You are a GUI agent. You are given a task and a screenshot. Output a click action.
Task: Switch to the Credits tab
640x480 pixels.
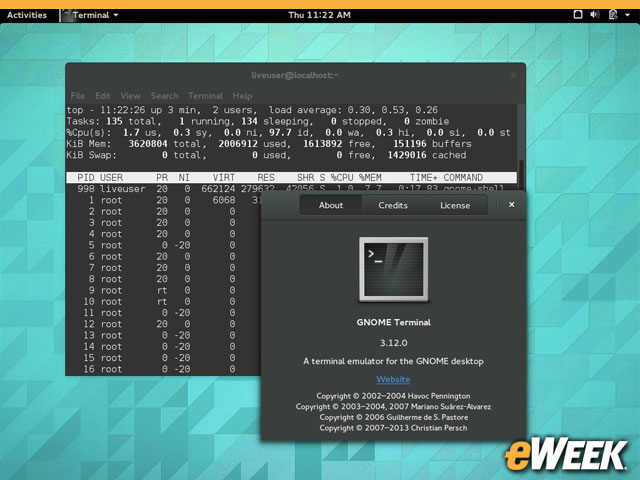pyautogui.click(x=392, y=205)
